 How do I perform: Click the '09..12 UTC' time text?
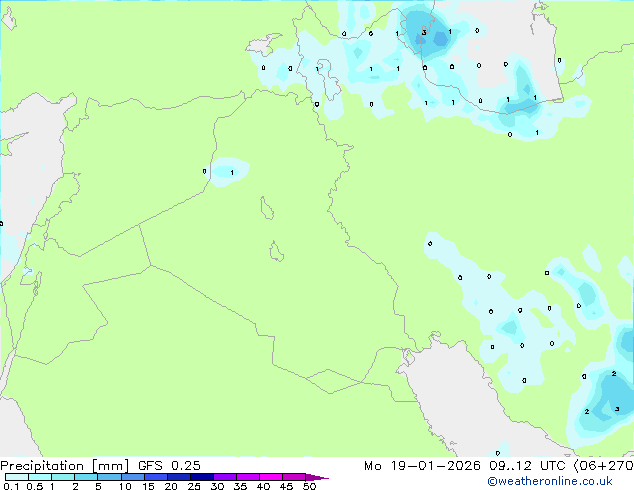click(x=527, y=466)
